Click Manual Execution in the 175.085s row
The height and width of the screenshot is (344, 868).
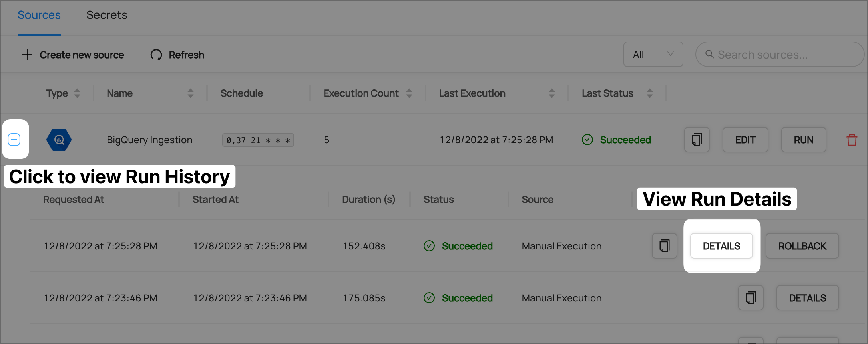coord(561,298)
